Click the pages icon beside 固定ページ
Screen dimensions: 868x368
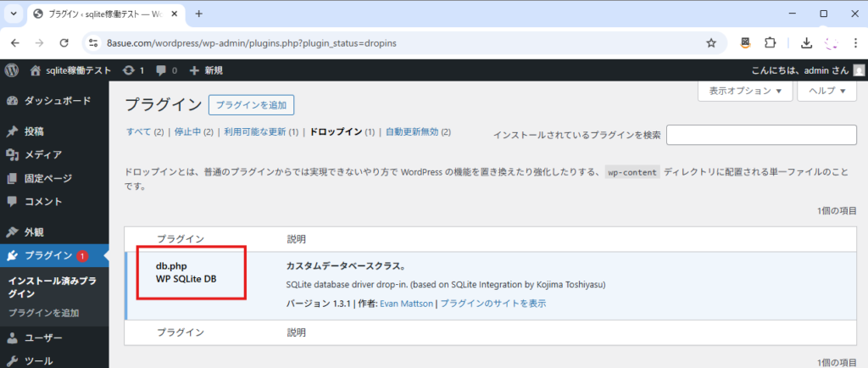12,178
